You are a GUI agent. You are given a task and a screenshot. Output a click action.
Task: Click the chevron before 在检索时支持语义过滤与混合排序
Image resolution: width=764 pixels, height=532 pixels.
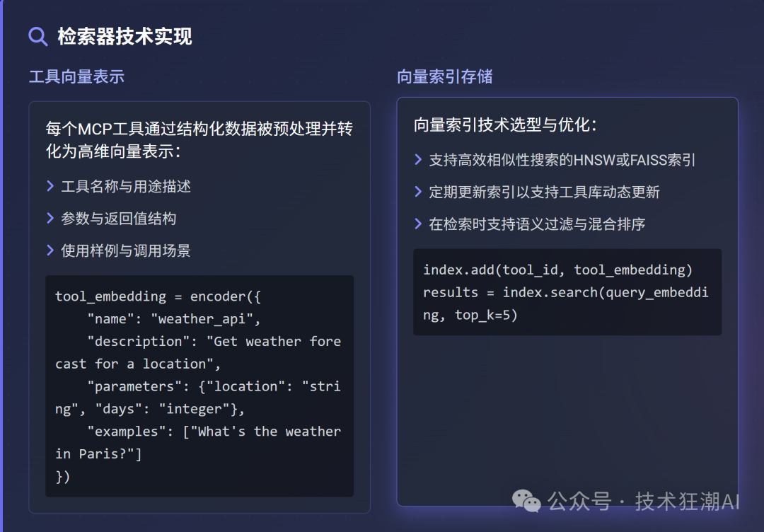[418, 224]
